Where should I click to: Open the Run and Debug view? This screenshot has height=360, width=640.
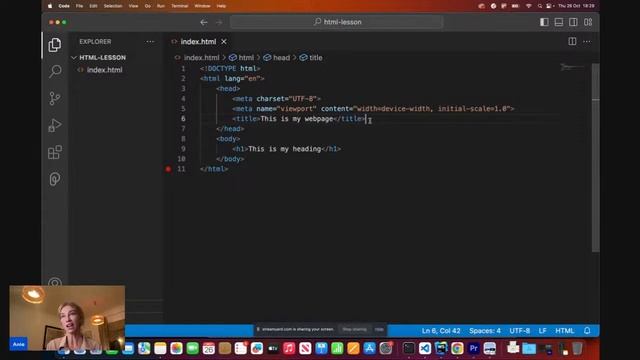click(x=55, y=125)
